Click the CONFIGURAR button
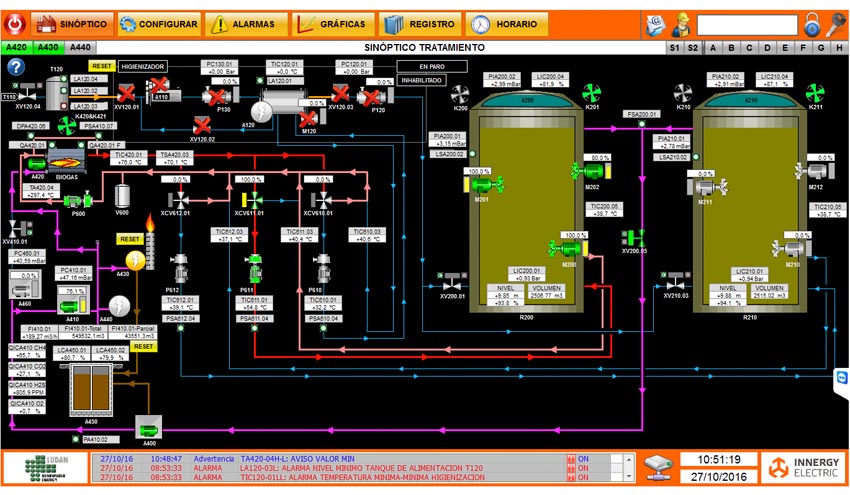Viewport: 850px width, 495px height. (158, 24)
